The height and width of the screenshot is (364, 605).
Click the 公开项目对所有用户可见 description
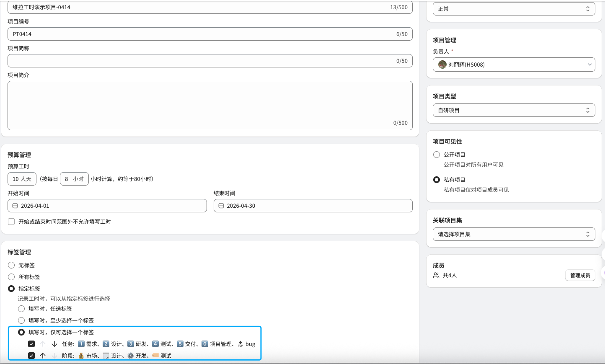pos(473,165)
